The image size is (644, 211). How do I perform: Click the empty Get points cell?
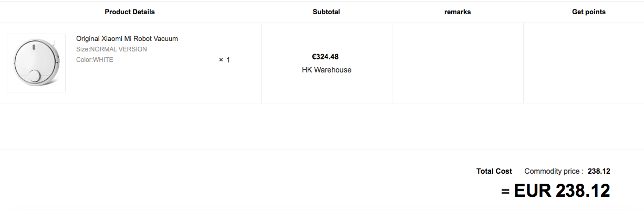584,63
